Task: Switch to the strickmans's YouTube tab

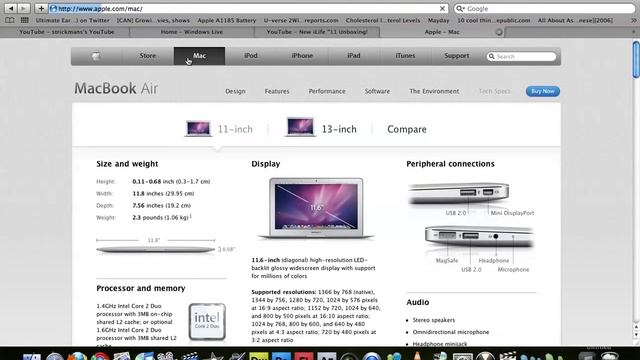Action: [x=67, y=32]
